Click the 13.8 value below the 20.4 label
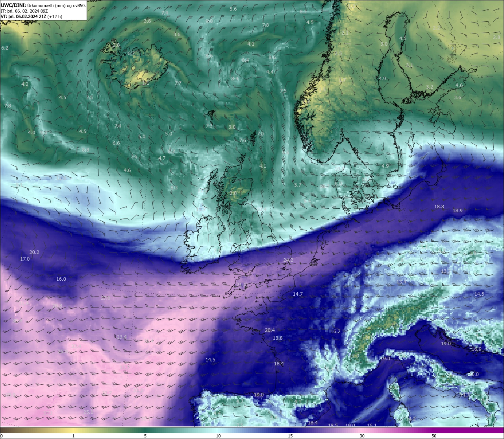The width and height of the screenshot is (504, 439). [x=278, y=338]
